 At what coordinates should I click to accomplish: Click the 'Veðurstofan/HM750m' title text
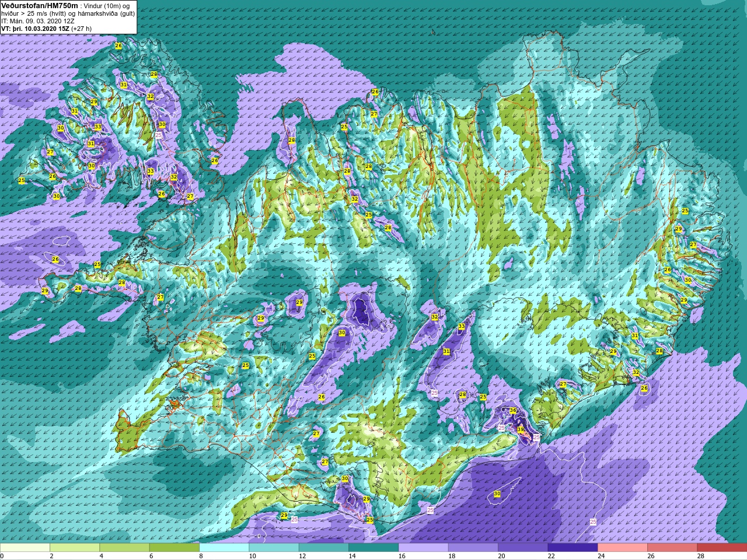click(39, 5)
